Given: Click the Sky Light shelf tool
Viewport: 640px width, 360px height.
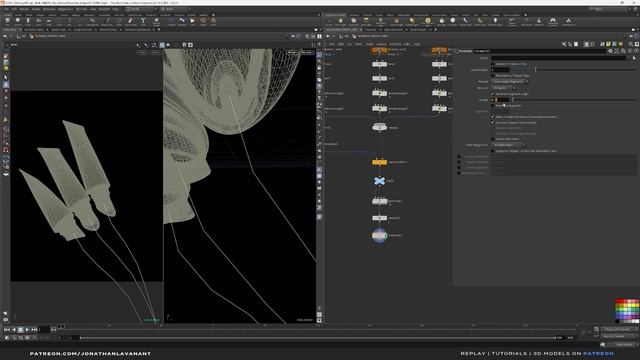Looking at the screenshot, I should pos(442,21).
